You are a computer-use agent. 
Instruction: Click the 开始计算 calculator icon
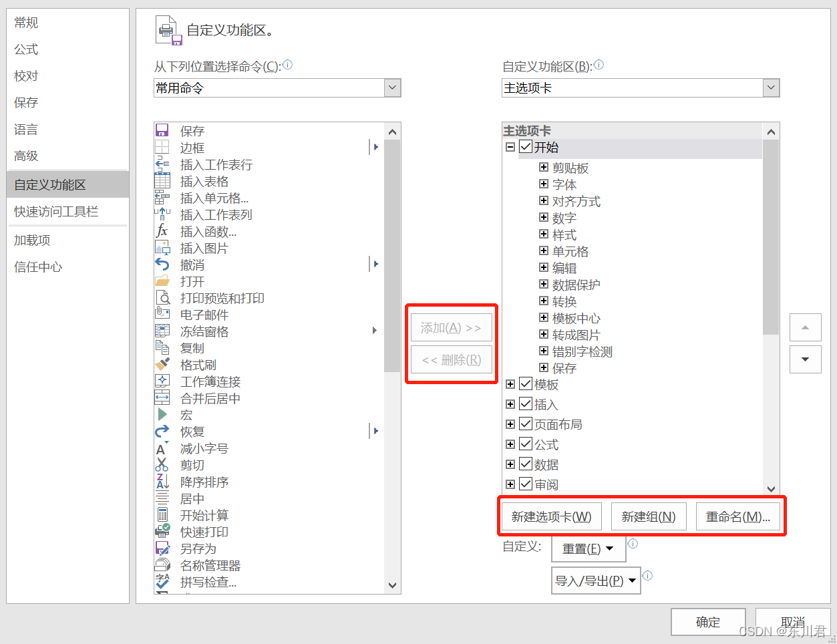coord(162,514)
